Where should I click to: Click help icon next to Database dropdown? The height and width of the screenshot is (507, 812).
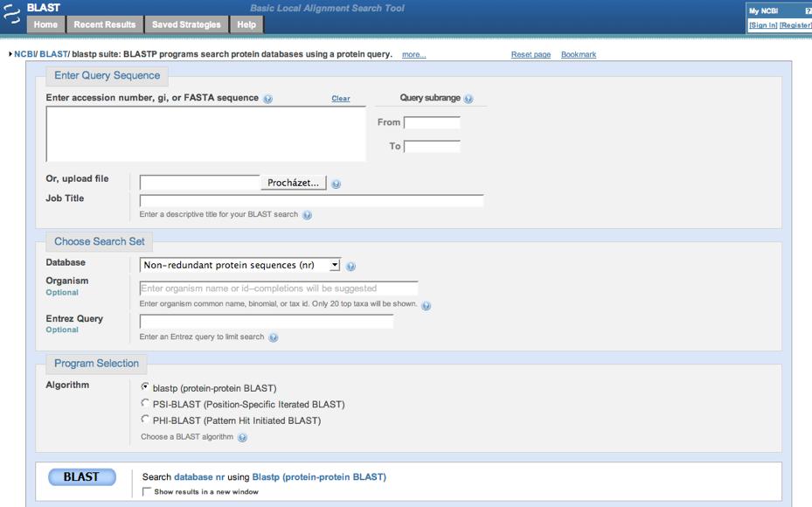point(350,267)
